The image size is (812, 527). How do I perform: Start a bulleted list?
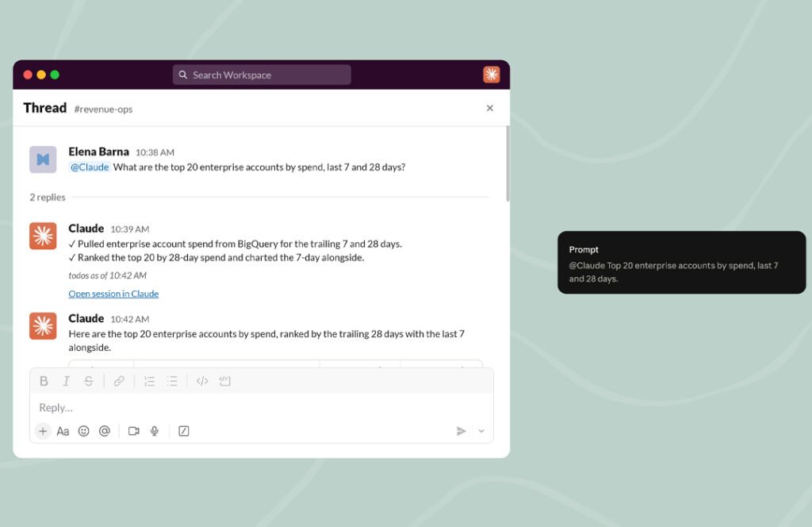click(172, 382)
